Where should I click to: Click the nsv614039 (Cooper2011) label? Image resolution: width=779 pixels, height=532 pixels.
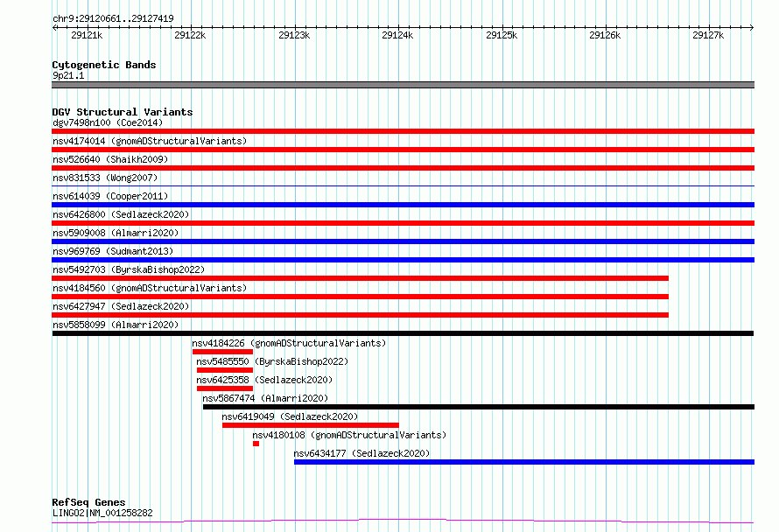[x=110, y=196]
